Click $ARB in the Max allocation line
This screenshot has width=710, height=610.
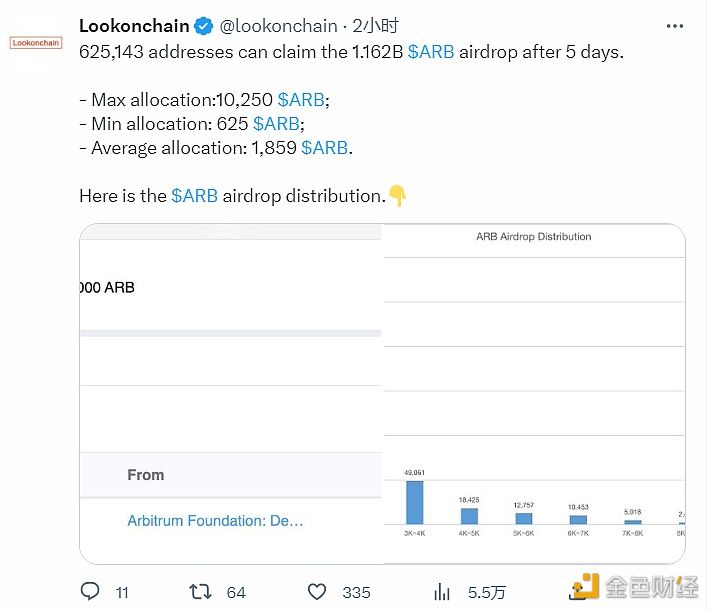[301, 99]
